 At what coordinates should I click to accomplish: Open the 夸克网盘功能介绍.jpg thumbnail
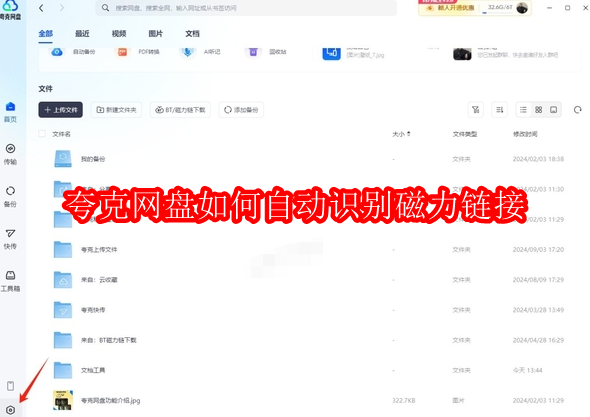click(63, 400)
